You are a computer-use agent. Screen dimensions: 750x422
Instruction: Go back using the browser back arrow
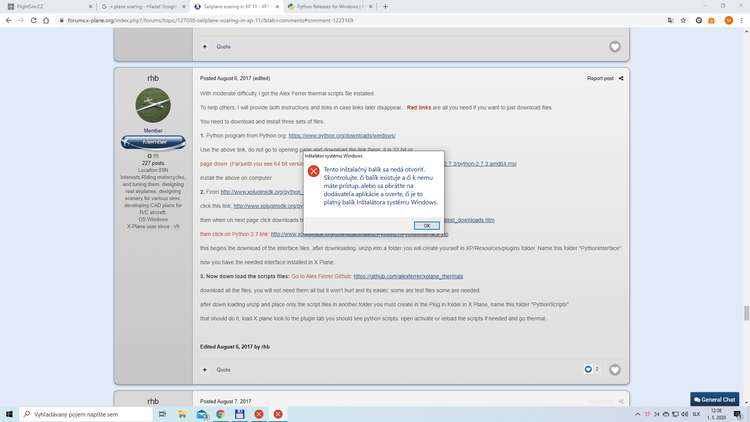click(8, 21)
